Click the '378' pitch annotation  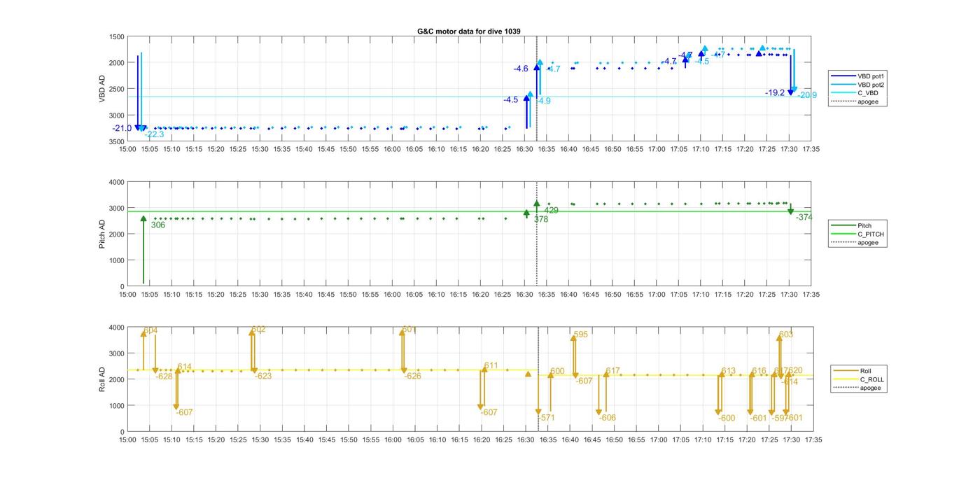[x=541, y=219]
